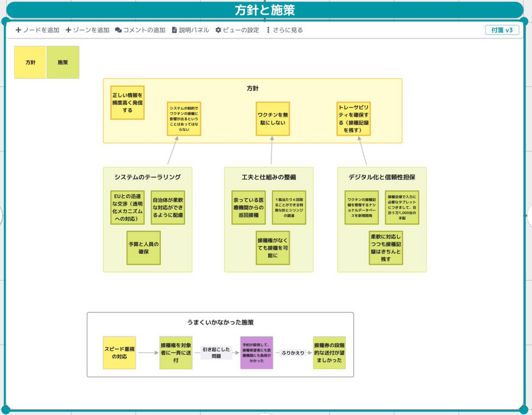The height and width of the screenshot is (415, 532).
Task: Select the purple 予約が殺到して note
Action: [x=257, y=353]
